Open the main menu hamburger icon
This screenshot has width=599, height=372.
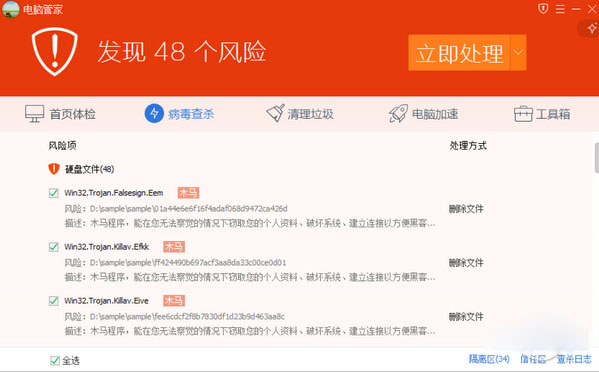click(560, 8)
